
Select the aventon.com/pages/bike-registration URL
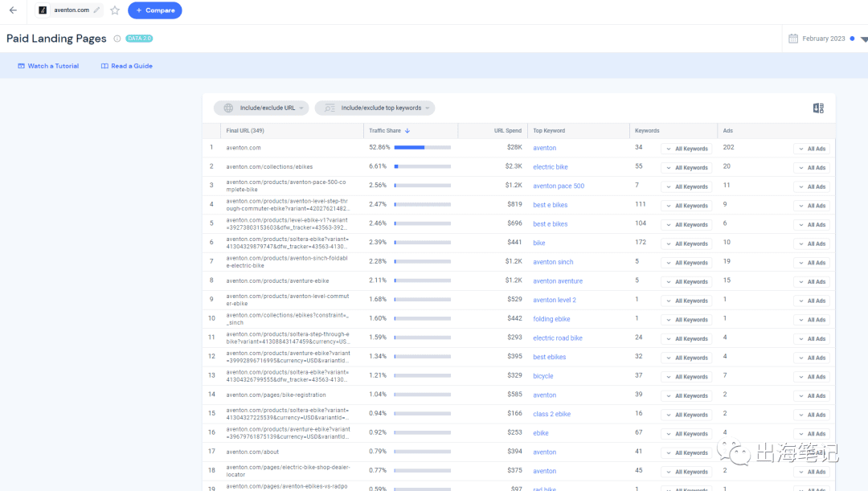[276, 395]
